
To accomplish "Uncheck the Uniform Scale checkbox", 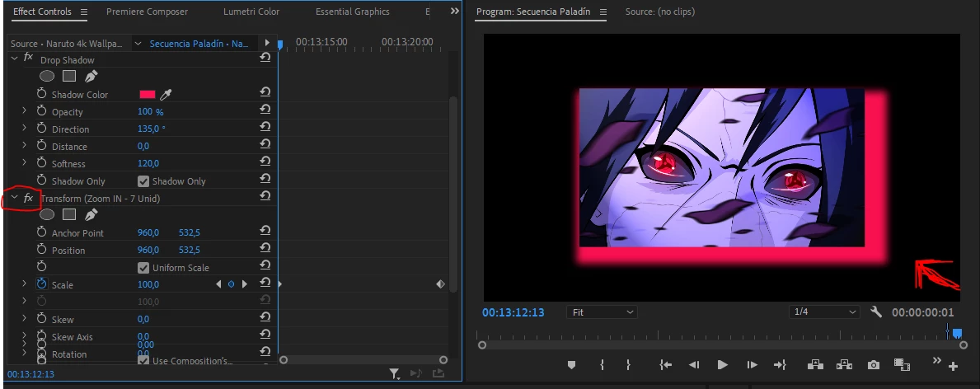I will [x=143, y=268].
